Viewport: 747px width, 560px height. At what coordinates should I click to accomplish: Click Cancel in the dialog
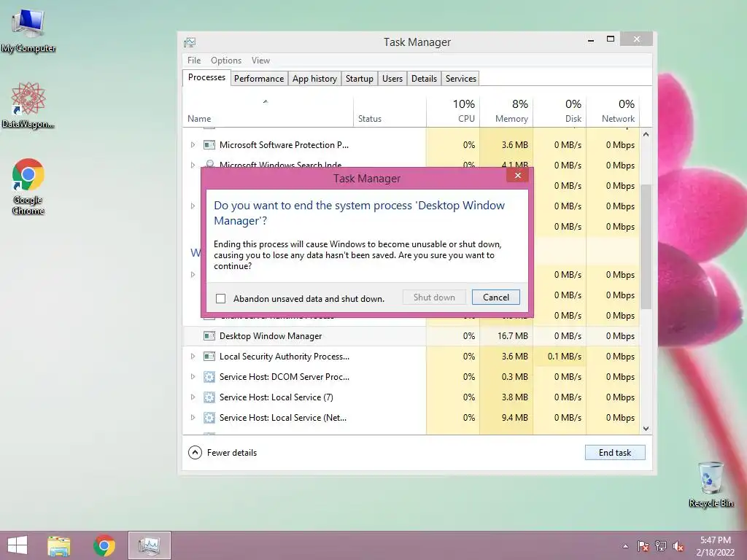pyautogui.click(x=496, y=297)
